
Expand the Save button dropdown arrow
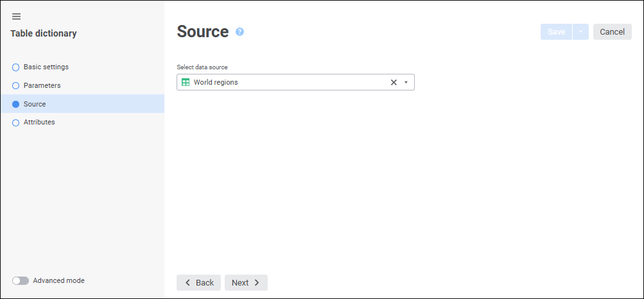pos(580,32)
